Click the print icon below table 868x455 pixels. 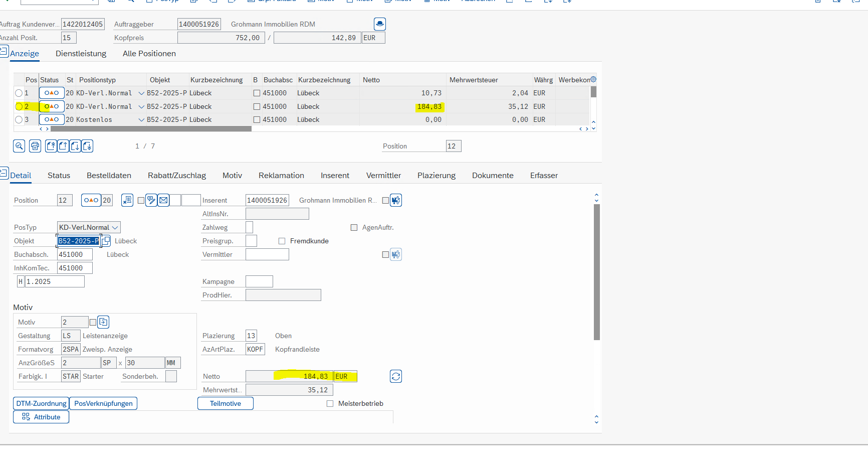(35, 146)
